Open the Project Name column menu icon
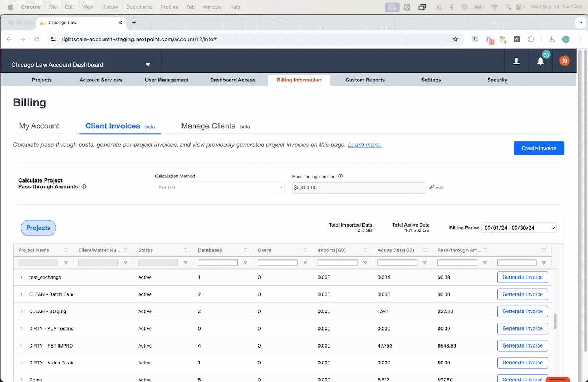The width and height of the screenshot is (588, 382). (x=66, y=250)
